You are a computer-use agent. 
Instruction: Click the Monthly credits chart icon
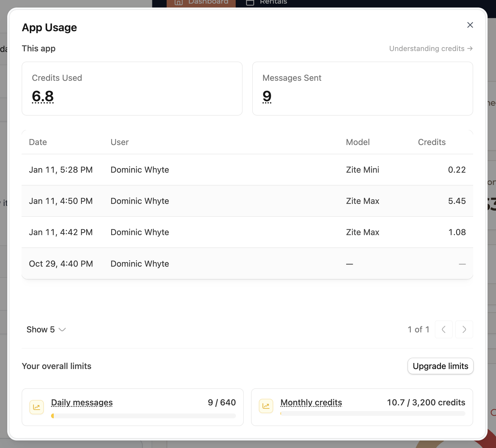266,406
